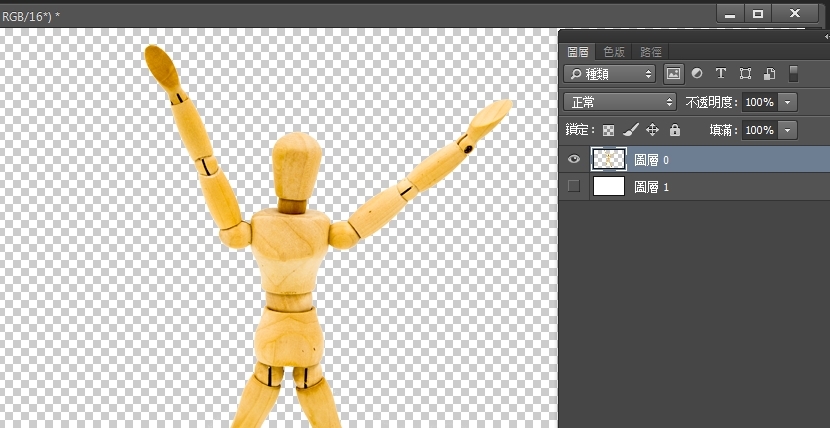
Task: Click lock image pixels brush icon
Action: [x=630, y=130]
